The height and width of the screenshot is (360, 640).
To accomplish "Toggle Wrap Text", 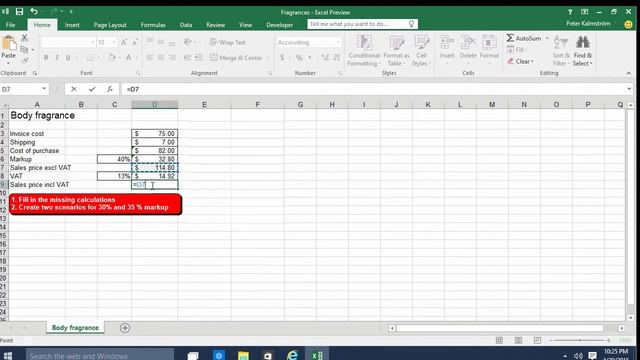I will pyautogui.click(x=228, y=42).
